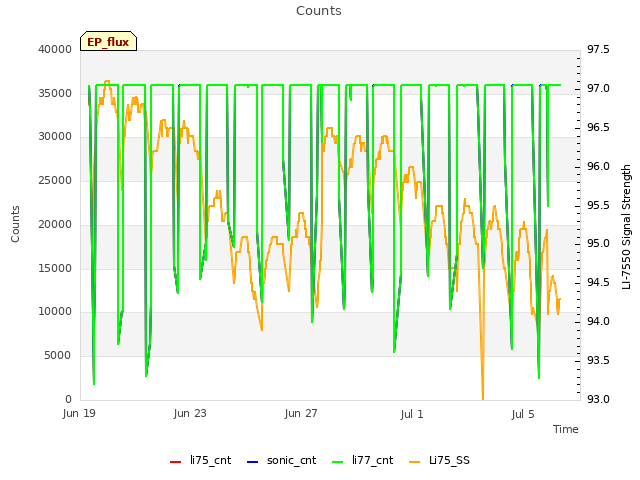Click the 30000 left axis value
The height and width of the screenshot is (480, 640).
(55, 137)
